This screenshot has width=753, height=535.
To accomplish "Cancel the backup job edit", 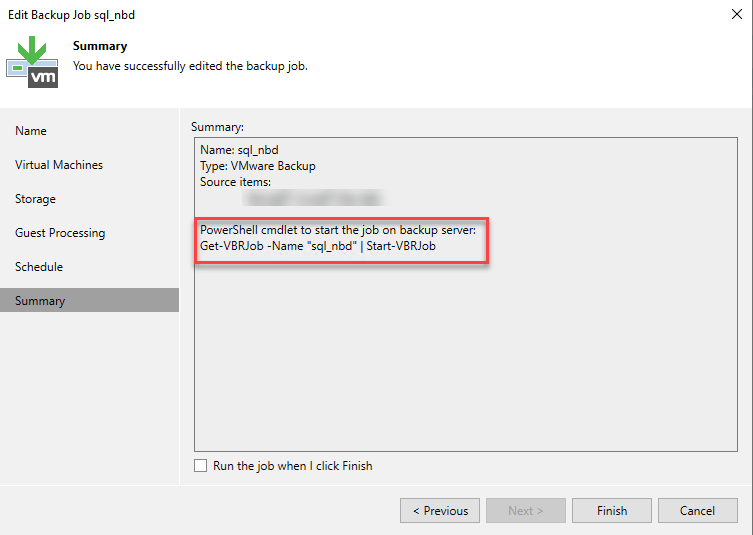I will 698,511.
